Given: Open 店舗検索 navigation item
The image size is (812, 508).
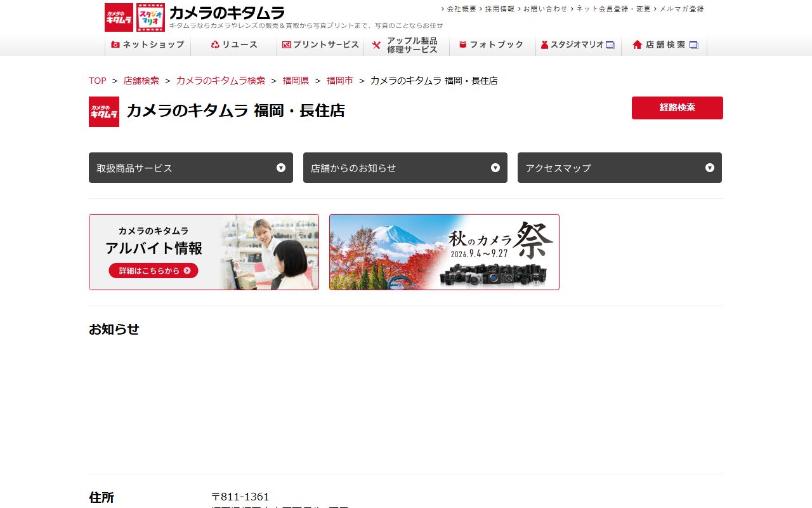Looking at the screenshot, I should pyautogui.click(x=664, y=45).
